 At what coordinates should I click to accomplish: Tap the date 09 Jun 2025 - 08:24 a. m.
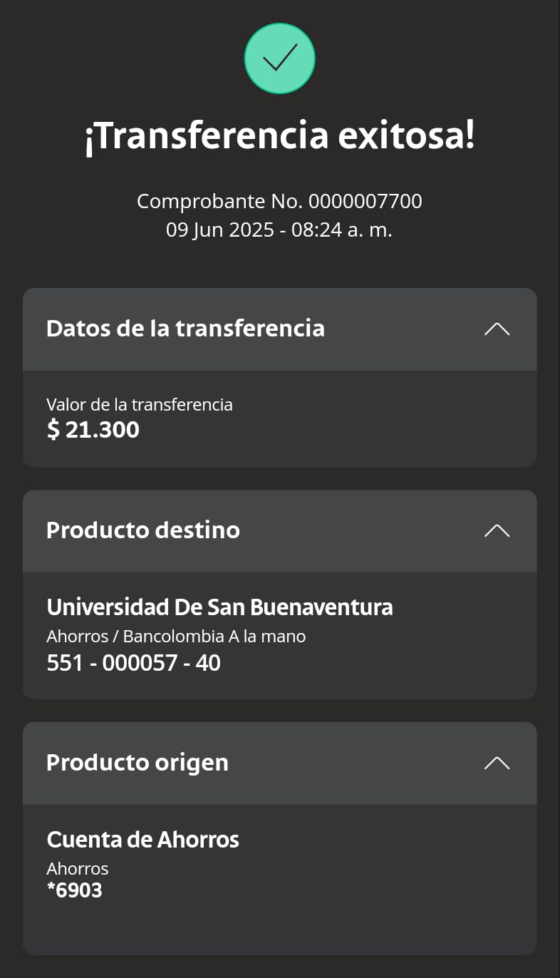pos(279,230)
